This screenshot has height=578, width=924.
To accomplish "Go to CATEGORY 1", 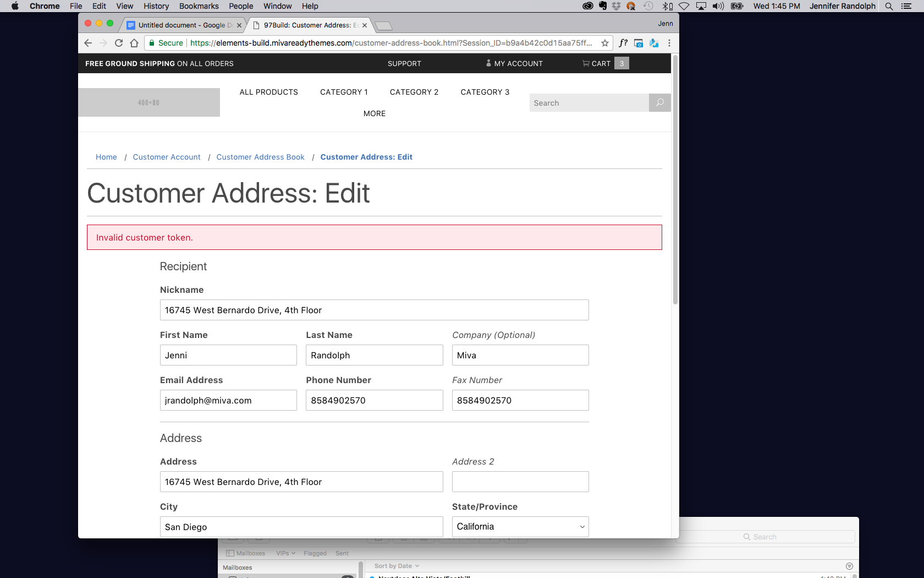I will (x=344, y=92).
